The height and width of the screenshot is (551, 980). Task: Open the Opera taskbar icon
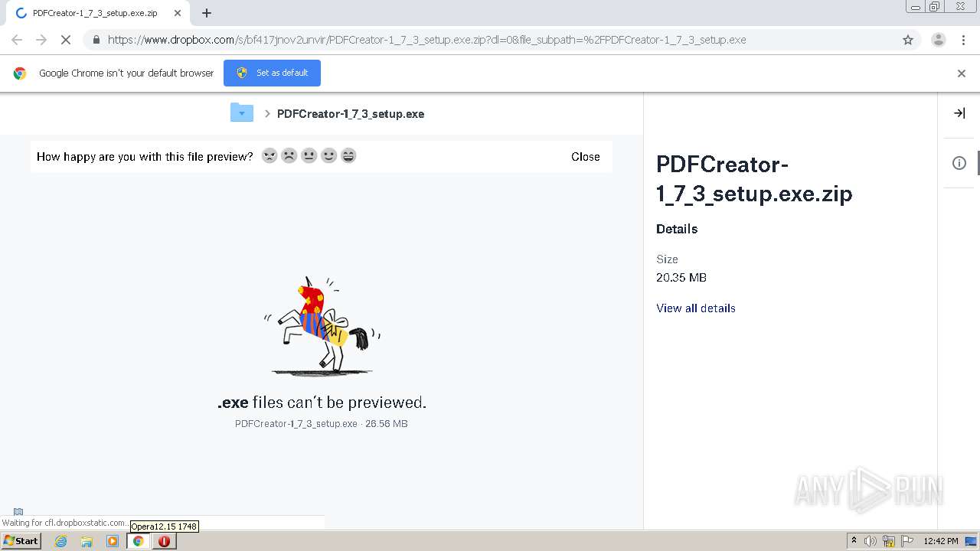pos(164,541)
